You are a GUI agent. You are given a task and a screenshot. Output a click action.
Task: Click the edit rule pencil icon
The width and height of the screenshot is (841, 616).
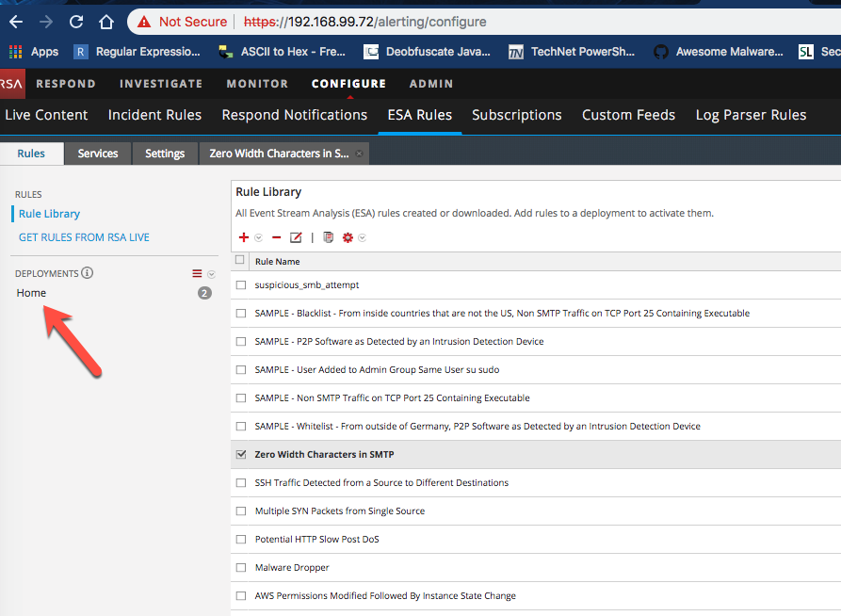coord(296,237)
